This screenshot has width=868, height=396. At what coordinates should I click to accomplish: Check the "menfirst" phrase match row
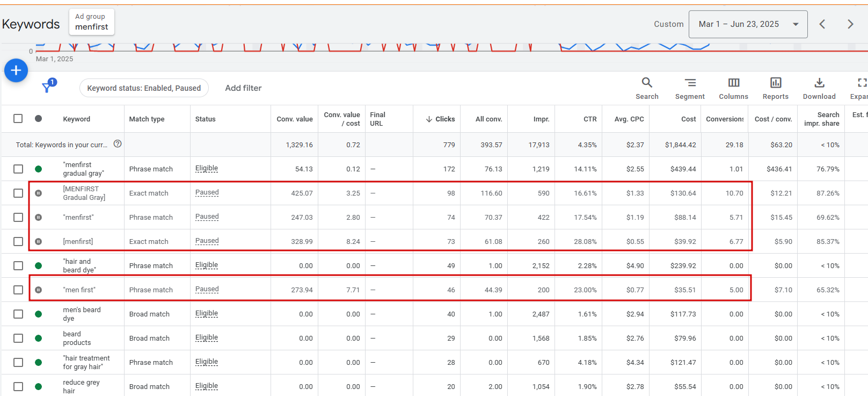[18, 217]
